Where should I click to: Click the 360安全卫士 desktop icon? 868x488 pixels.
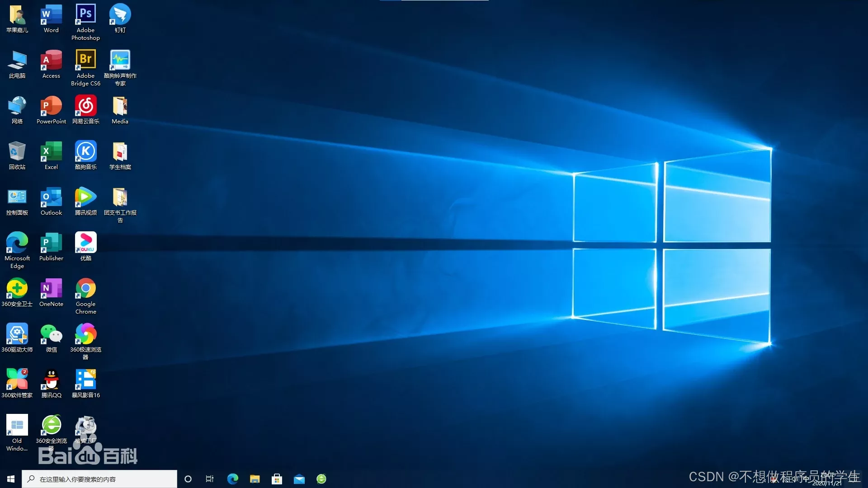17,288
